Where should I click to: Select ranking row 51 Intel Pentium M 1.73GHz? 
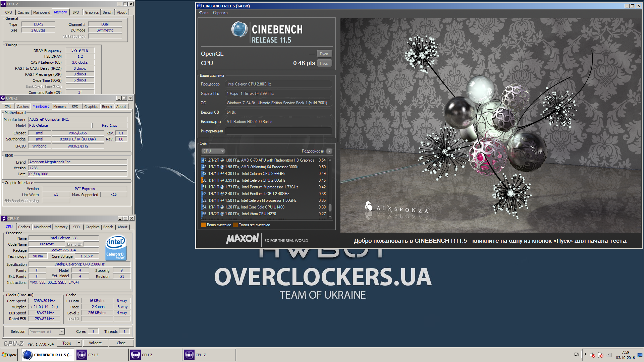click(264, 187)
